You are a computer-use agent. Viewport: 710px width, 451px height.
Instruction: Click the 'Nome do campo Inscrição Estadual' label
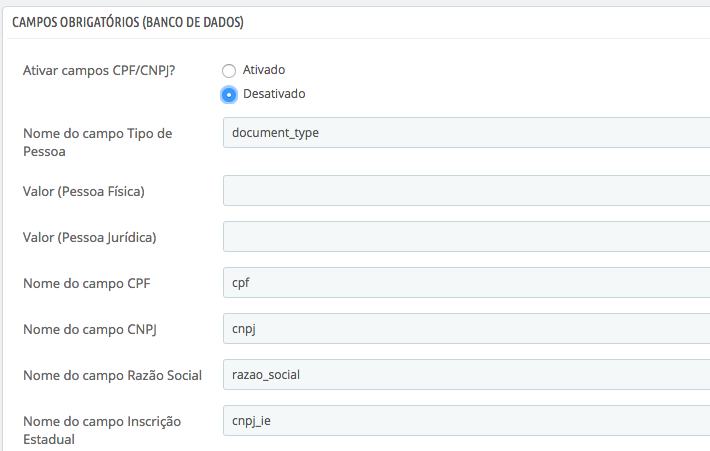pos(102,430)
